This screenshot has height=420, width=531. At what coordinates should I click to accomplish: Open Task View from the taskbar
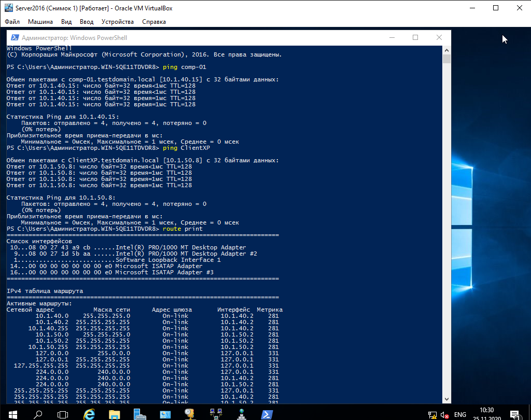(x=63, y=414)
